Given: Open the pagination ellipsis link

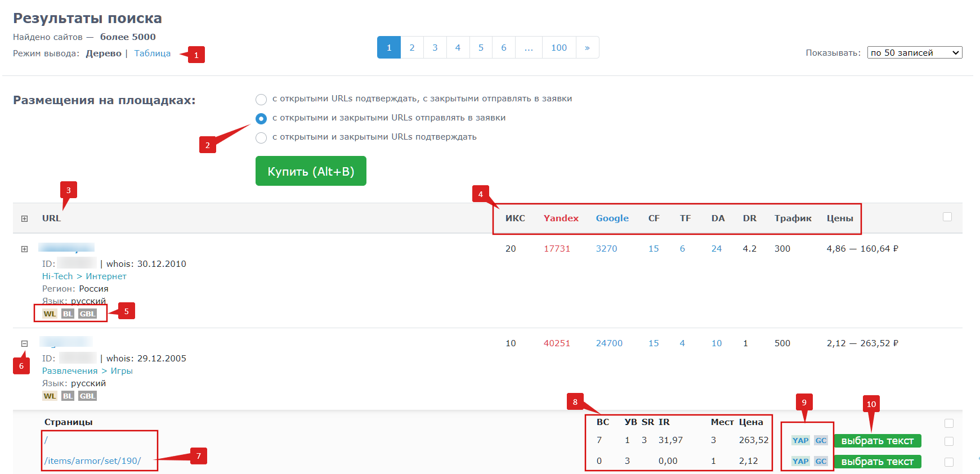Looking at the screenshot, I should coord(529,47).
